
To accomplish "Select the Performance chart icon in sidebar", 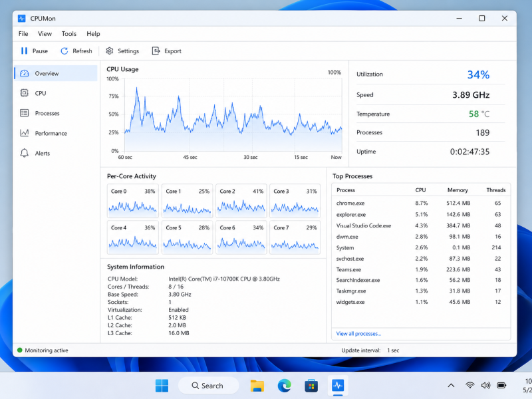I will pos(24,133).
